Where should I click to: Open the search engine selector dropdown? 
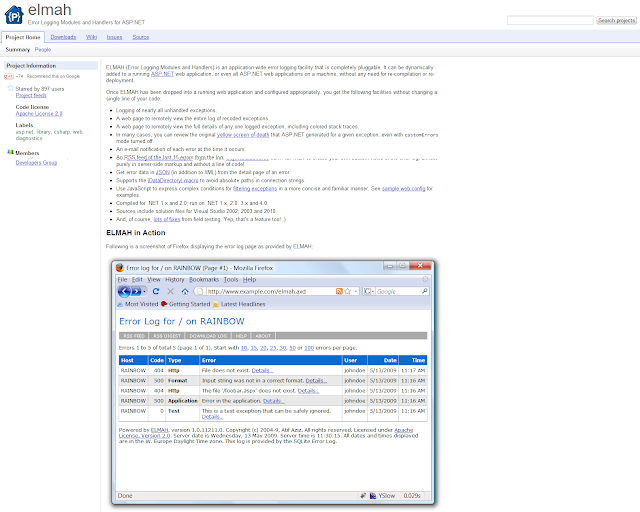point(369,291)
